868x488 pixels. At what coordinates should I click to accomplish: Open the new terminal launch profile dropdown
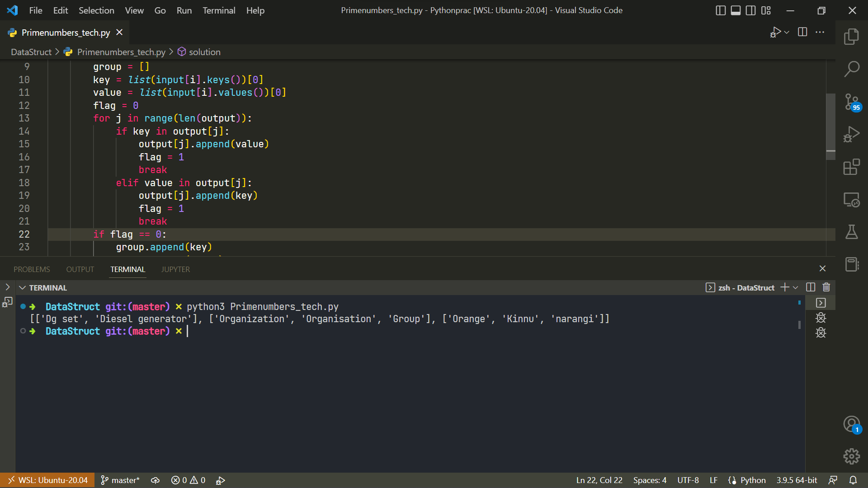pyautogui.click(x=796, y=287)
